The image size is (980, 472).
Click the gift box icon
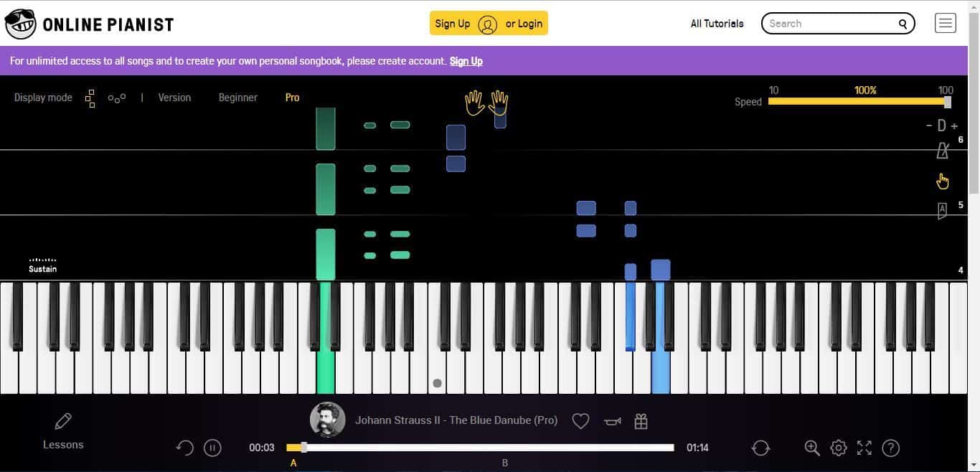click(641, 421)
